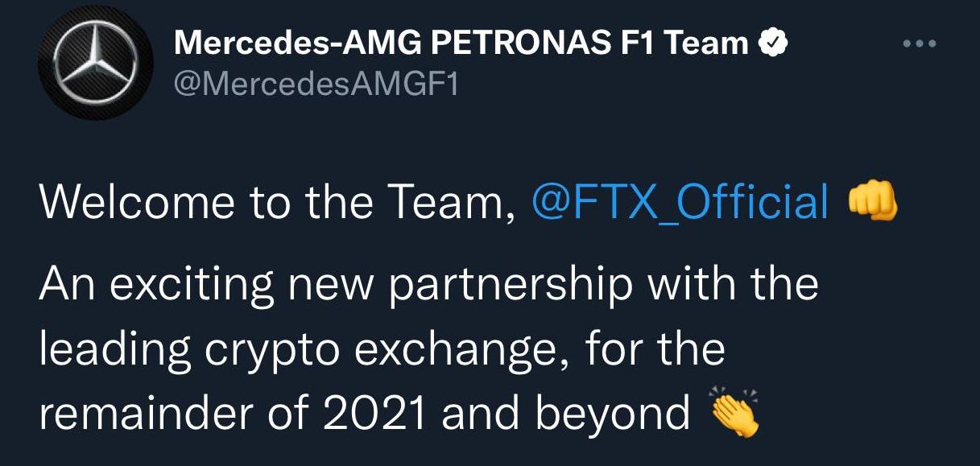Click the @MercedesAMGF1 handle

pos(316,84)
